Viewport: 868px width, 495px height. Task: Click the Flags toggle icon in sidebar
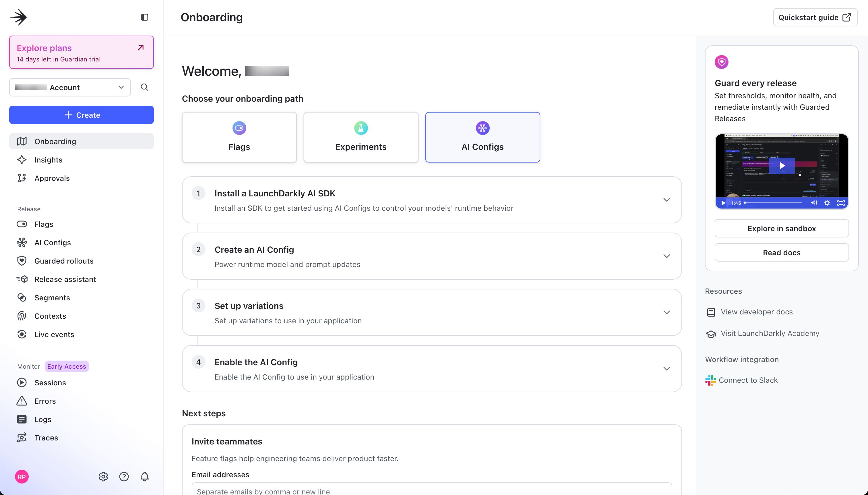(x=22, y=224)
